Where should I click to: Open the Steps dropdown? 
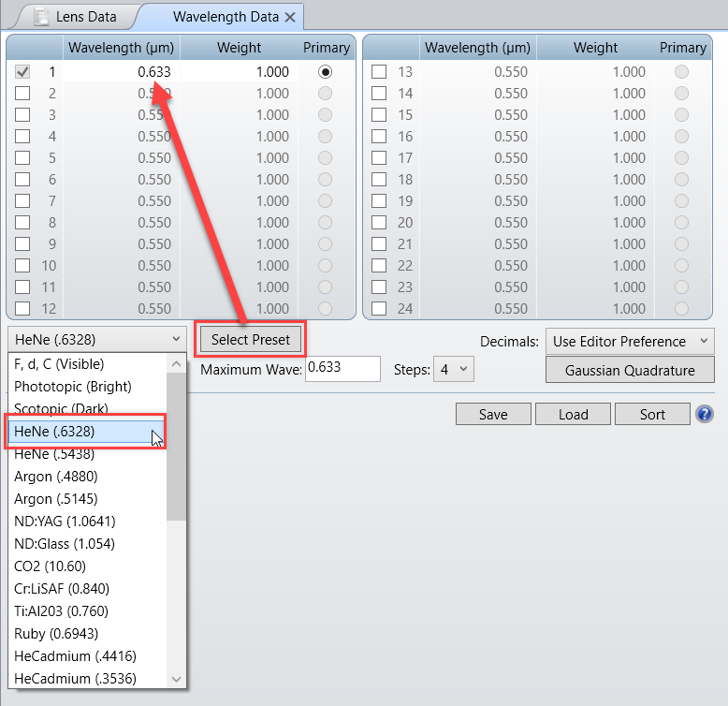tap(453, 370)
